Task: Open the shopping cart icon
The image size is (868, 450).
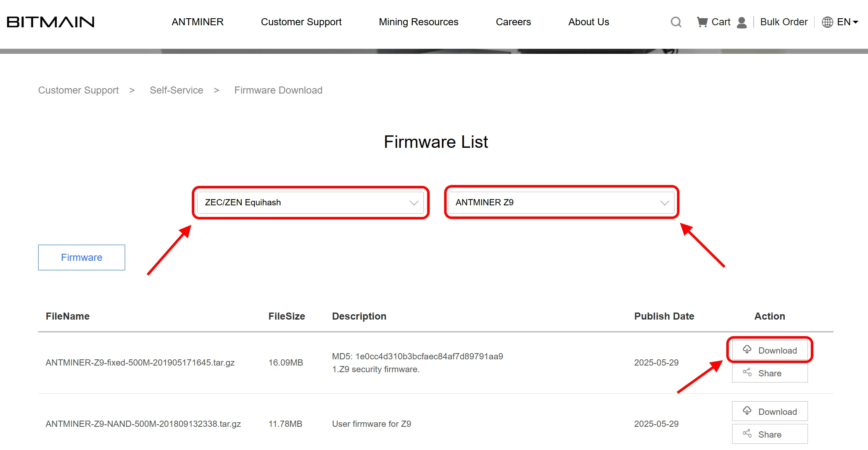Action: click(702, 22)
